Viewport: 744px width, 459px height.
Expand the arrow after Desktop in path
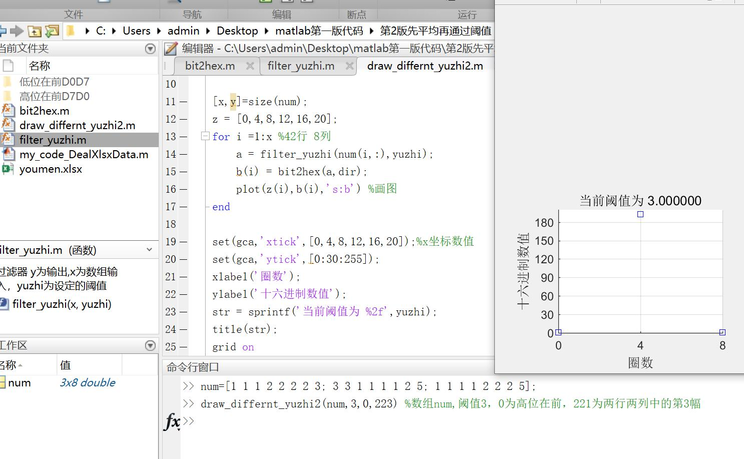[x=267, y=31]
